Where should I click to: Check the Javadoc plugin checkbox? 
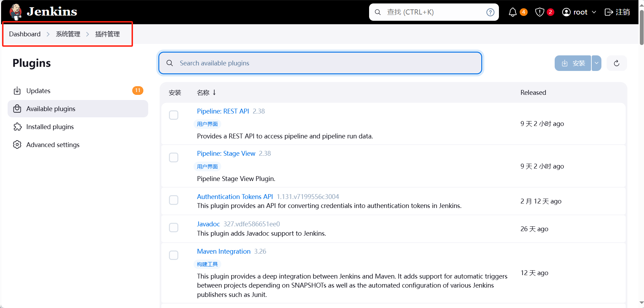[x=173, y=227]
